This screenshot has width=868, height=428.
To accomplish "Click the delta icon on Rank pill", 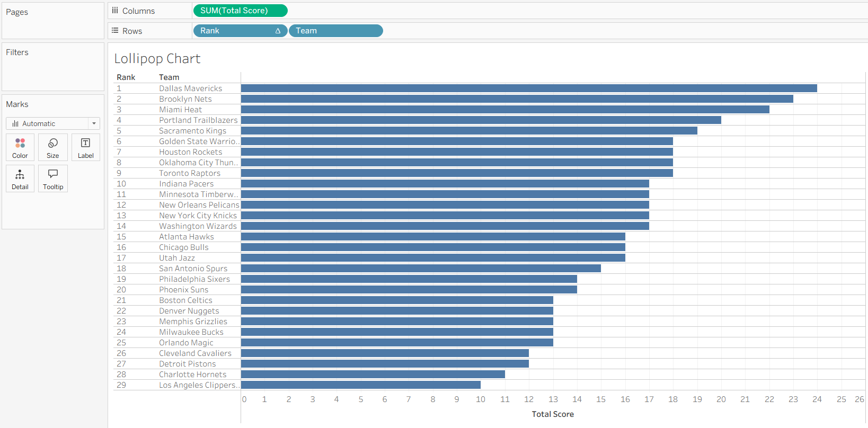I will point(278,31).
